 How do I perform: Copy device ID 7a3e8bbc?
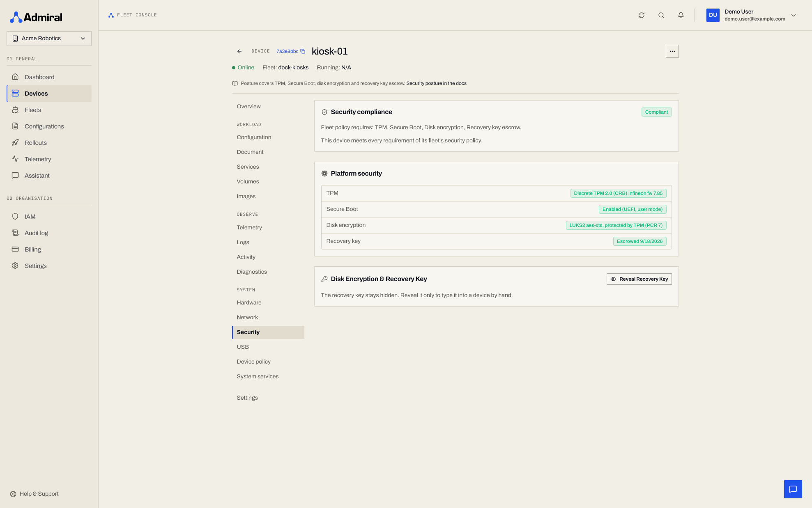pyautogui.click(x=303, y=51)
